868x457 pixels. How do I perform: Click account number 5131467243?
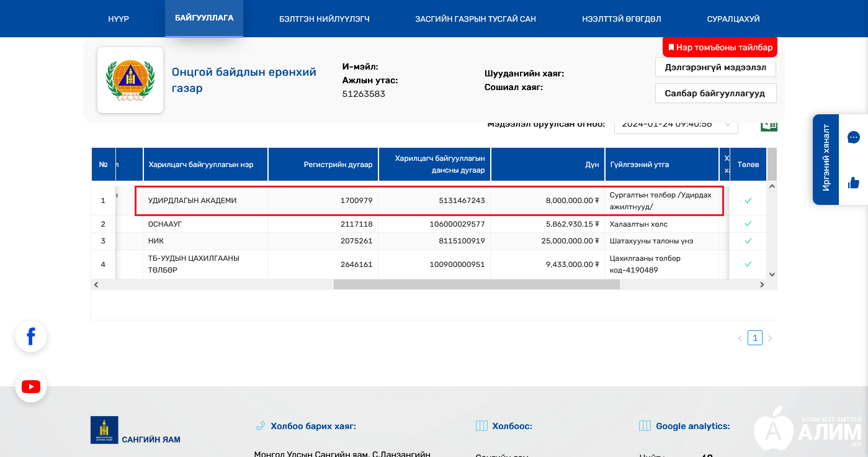point(462,201)
